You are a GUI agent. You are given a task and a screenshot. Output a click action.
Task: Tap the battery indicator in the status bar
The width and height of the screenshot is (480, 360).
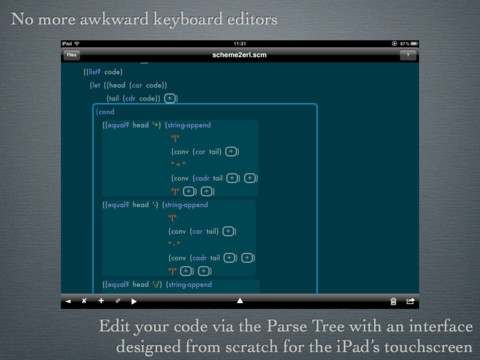(x=414, y=44)
